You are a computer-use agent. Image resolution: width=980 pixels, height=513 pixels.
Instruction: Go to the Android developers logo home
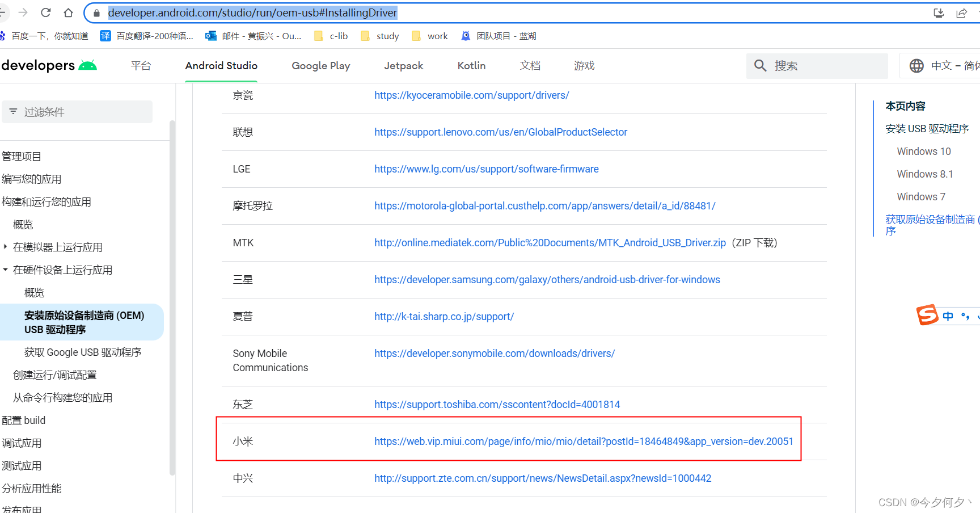click(49, 65)
